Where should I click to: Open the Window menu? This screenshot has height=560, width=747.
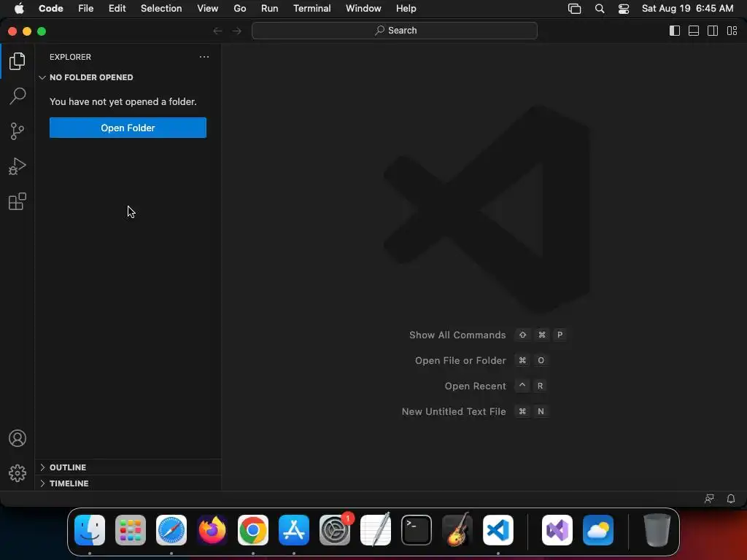363,9
